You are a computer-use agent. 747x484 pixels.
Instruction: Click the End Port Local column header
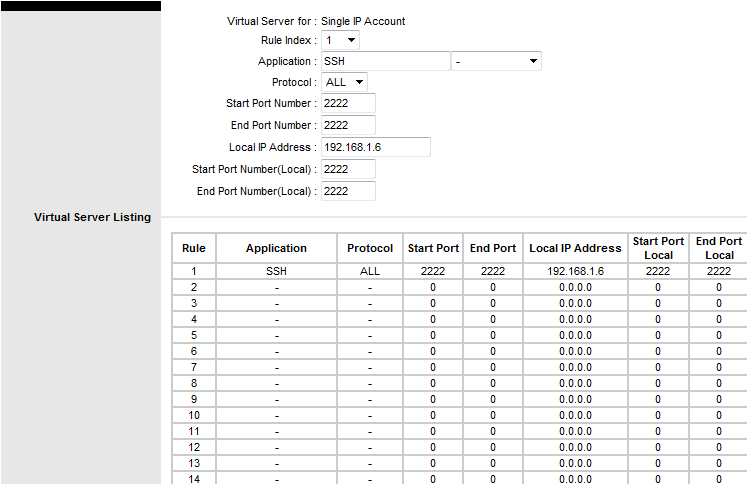coord(718,248)
